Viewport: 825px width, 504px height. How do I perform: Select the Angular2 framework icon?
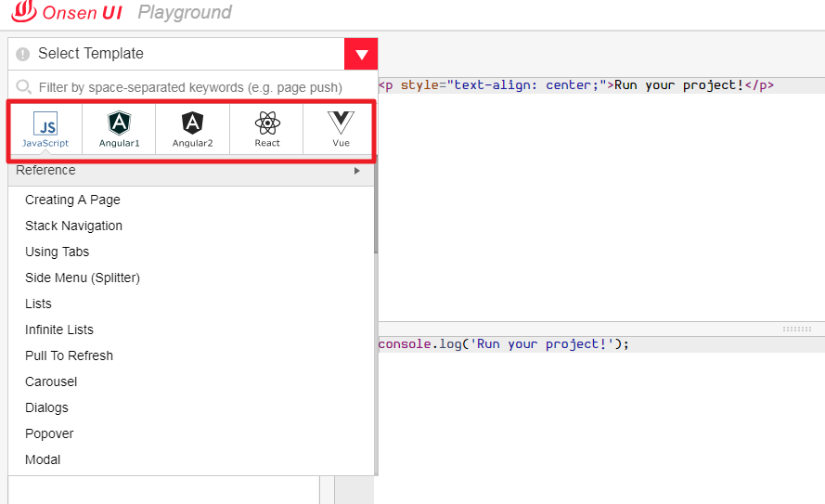[193, 129]
